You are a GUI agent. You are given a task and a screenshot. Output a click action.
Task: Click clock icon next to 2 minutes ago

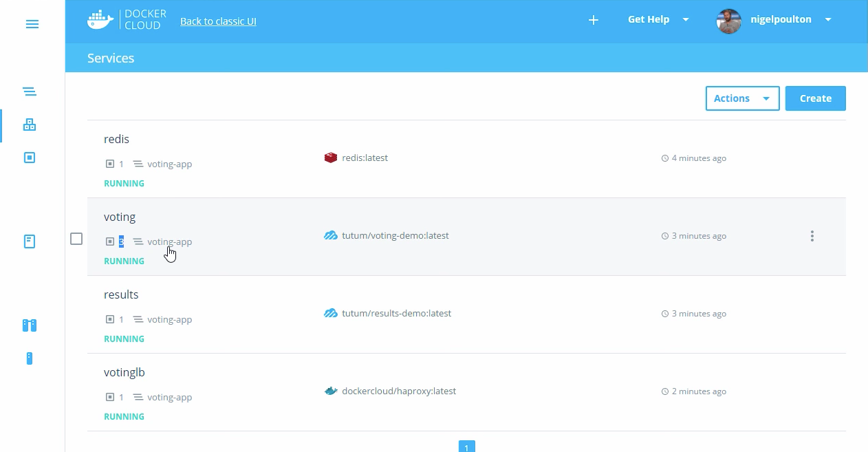pos(665,391)
